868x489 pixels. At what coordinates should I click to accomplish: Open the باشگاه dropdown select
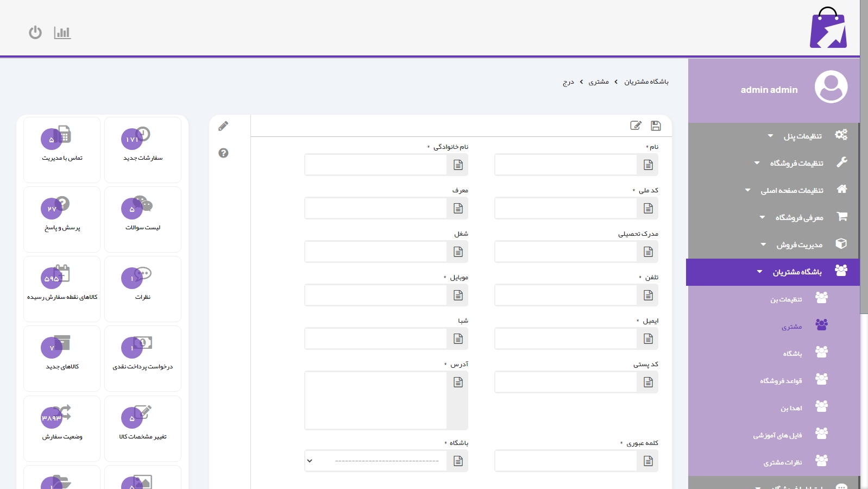(376, 461)
